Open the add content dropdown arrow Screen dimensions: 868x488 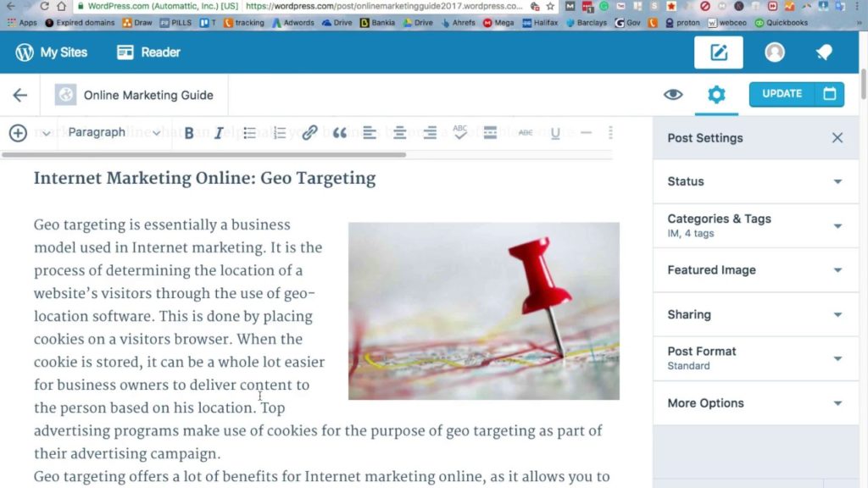click(x=47, y=133)
